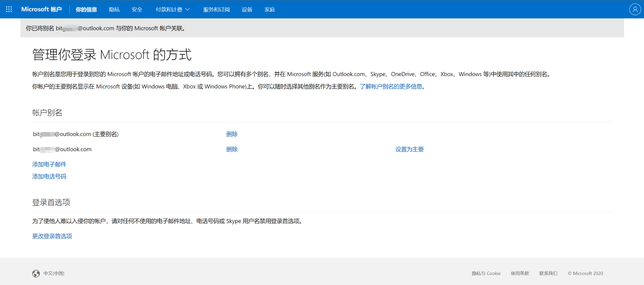Open the account profile avatar icon
644x285 pixels.
click(635, 9)
